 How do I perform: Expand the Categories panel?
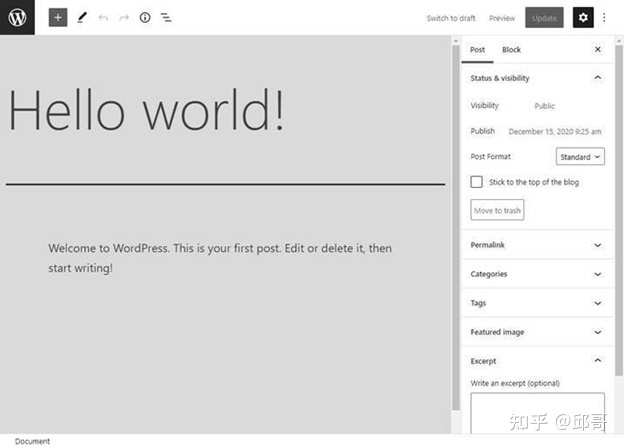click(537, 274)
